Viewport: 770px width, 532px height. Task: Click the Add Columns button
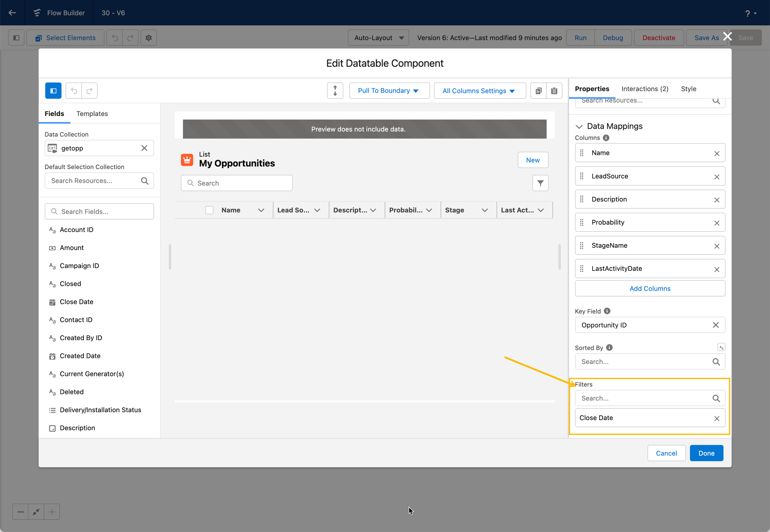pyautogui.click(x=650, y=288)
